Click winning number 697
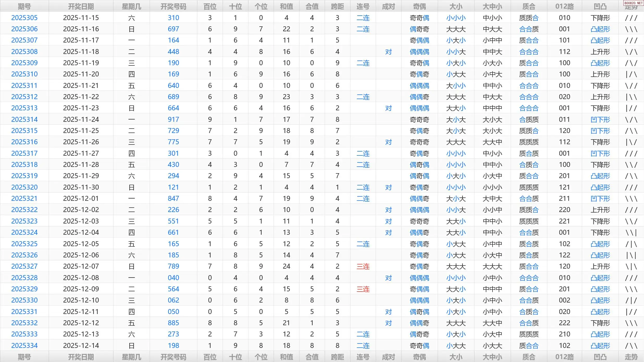The image size is (644, 362). 173,29
